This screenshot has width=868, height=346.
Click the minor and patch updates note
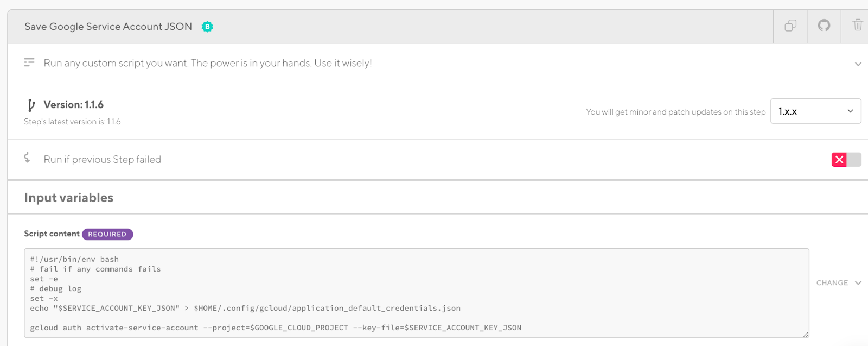pos(675,112)
